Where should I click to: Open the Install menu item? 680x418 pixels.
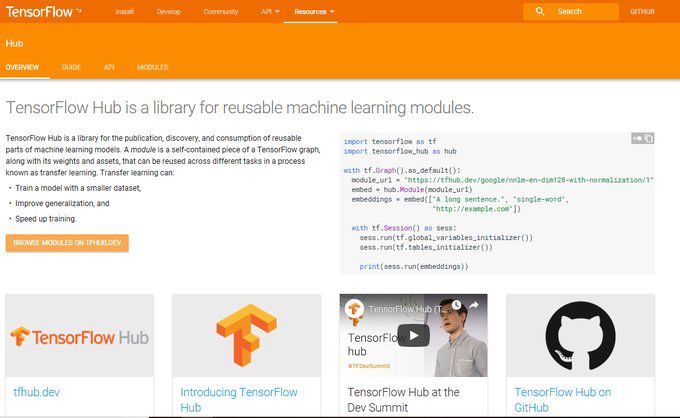tap(124, 12)
